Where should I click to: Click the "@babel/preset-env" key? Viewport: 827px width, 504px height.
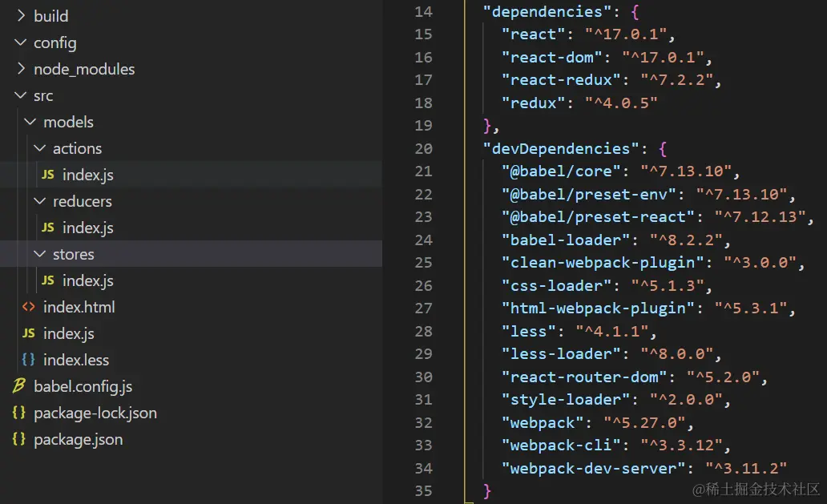click(x=589, y=195)
